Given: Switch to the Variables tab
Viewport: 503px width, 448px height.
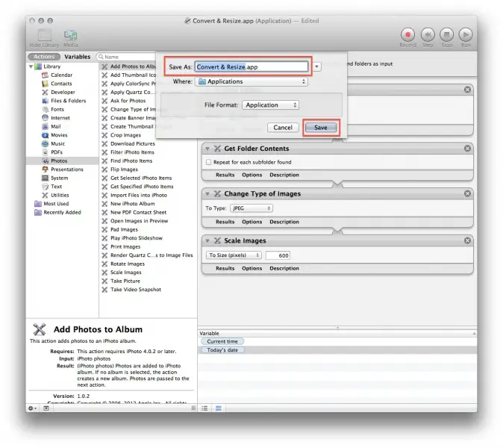Looking at the screenshot, I should [x=78, y=57].
